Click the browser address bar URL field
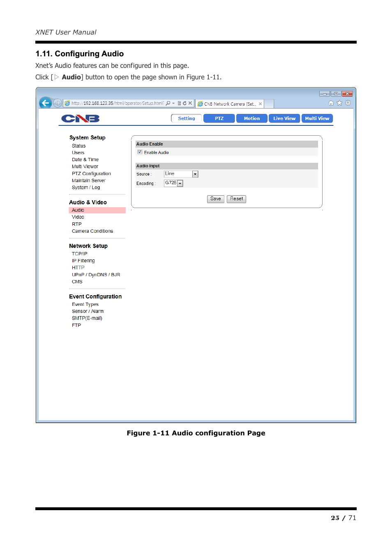 coord(118,103)
